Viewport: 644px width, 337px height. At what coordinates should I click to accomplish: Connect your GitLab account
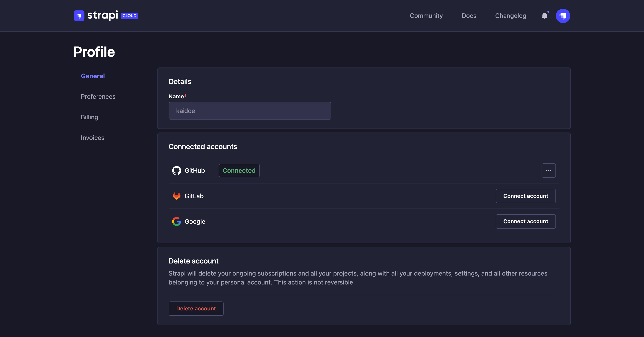coord(525,196)
